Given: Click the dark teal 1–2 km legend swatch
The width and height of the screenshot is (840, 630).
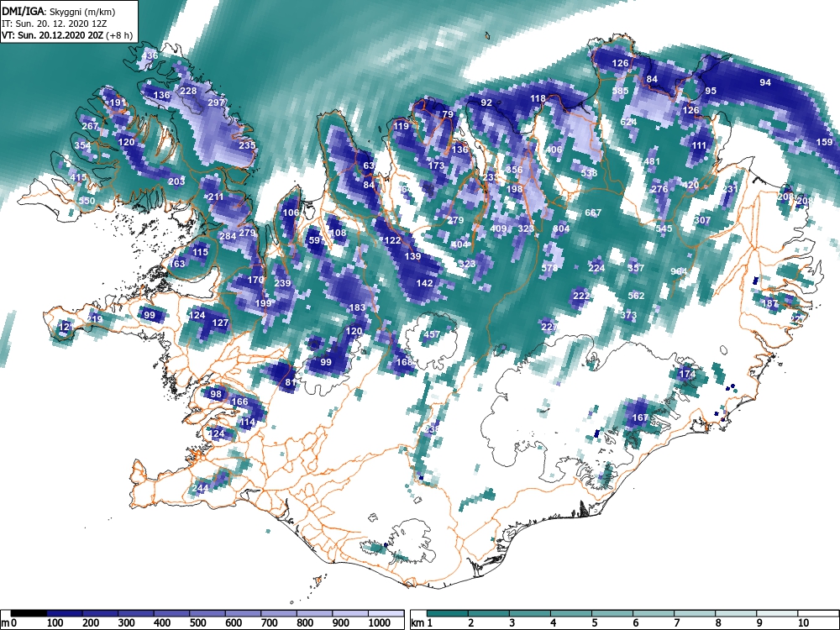Looking at the screenshot, I should click(x=448, y=613).
